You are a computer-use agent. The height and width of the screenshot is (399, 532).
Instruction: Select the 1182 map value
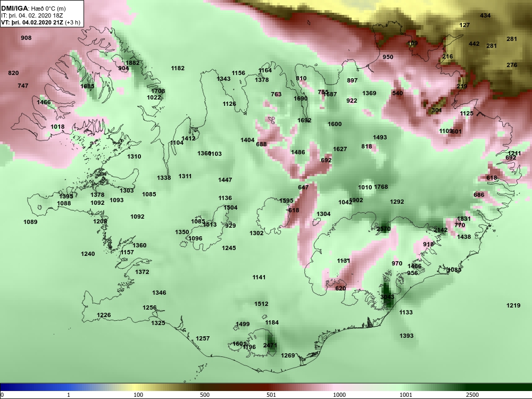tap(178, 68)
